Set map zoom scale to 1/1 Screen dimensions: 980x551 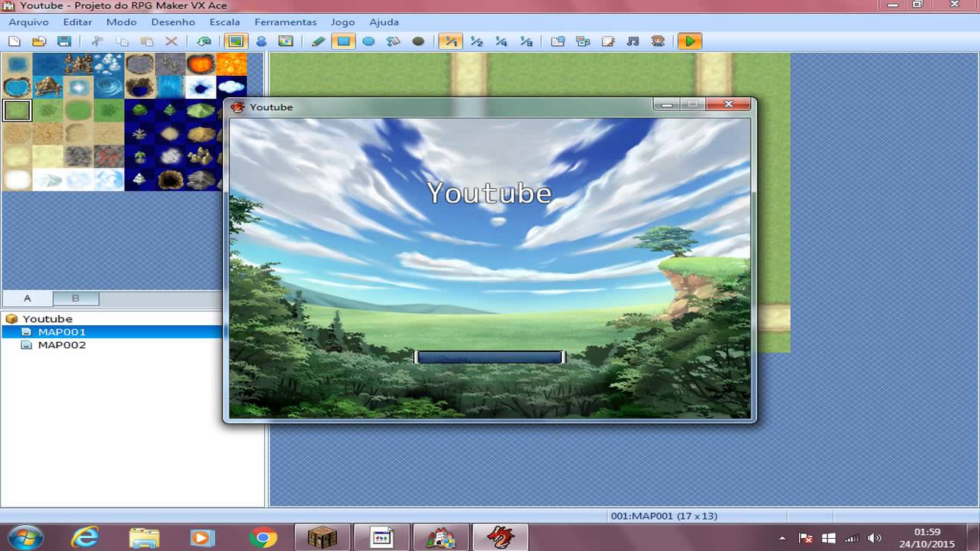[x=451, y=41]
